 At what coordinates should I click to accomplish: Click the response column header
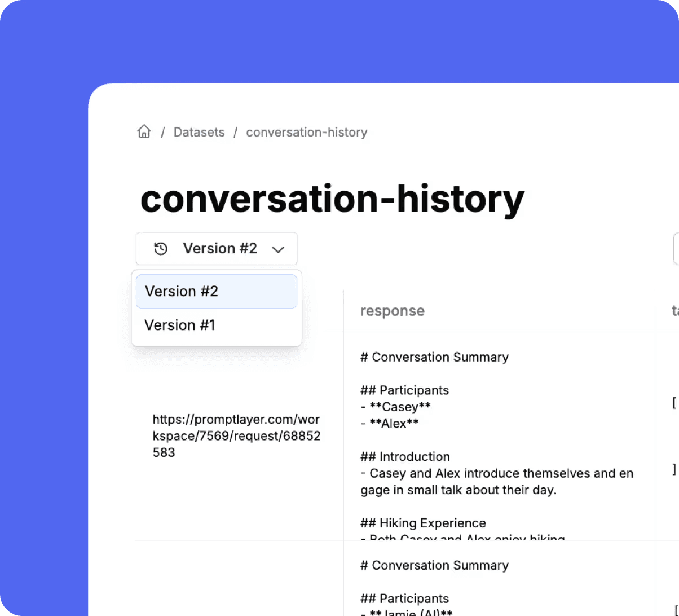(393, 311)
